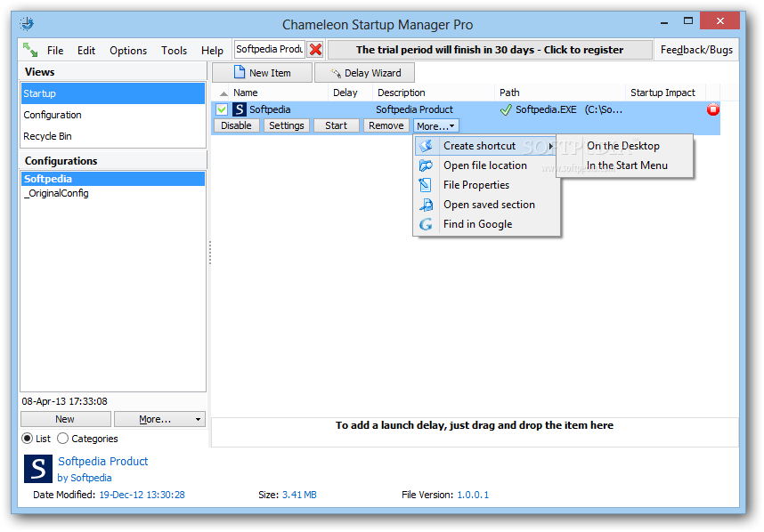Click the trial period register banner
Viewport: 764px width, 532px height.
490,50
